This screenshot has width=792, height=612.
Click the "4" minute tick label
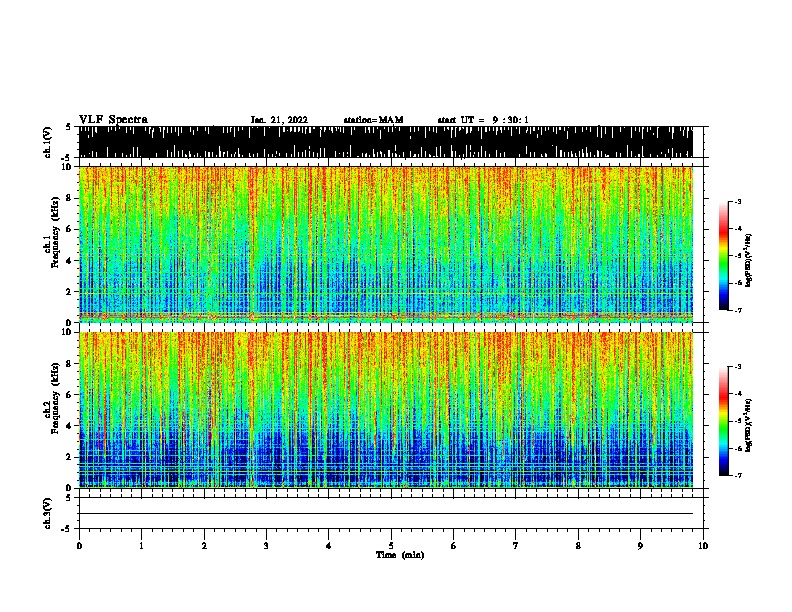[329, 546]
